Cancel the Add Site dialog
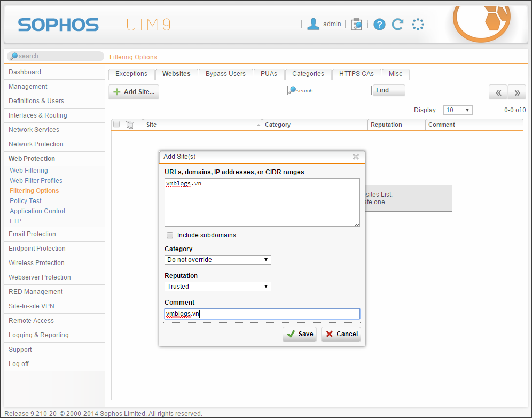Screen dimensions: 532x418 point(341,334)
